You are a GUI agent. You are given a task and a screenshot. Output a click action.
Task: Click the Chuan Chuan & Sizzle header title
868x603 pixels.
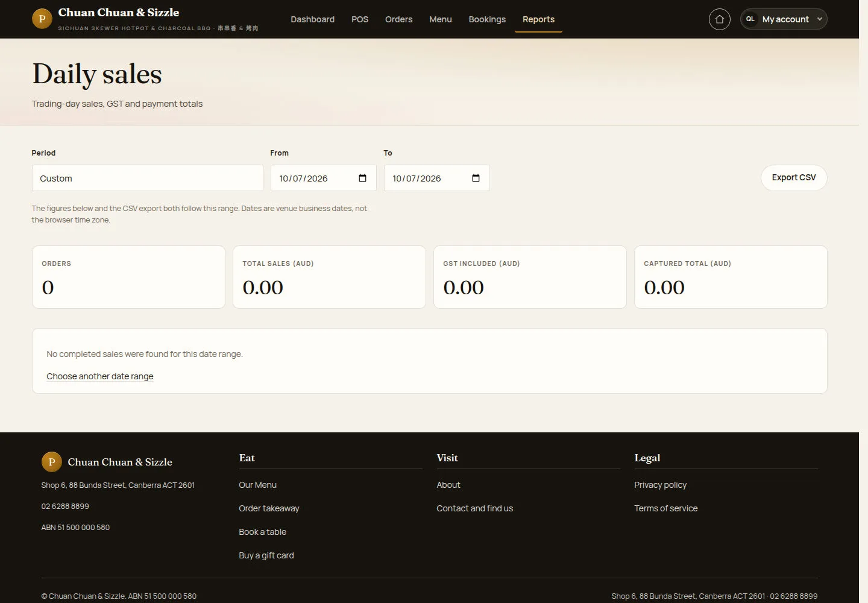pyautogui.click(x=119, y=13)
